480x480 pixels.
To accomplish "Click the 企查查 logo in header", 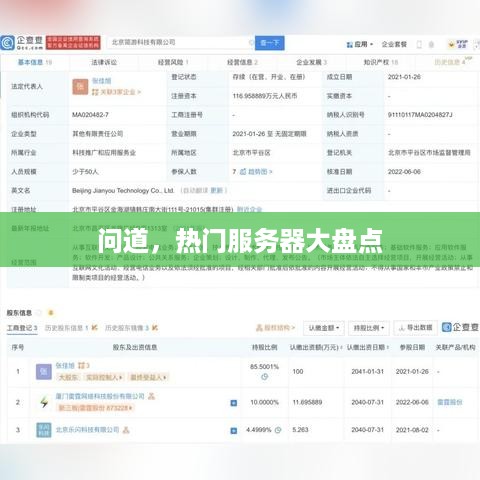I will coord(22,43).
